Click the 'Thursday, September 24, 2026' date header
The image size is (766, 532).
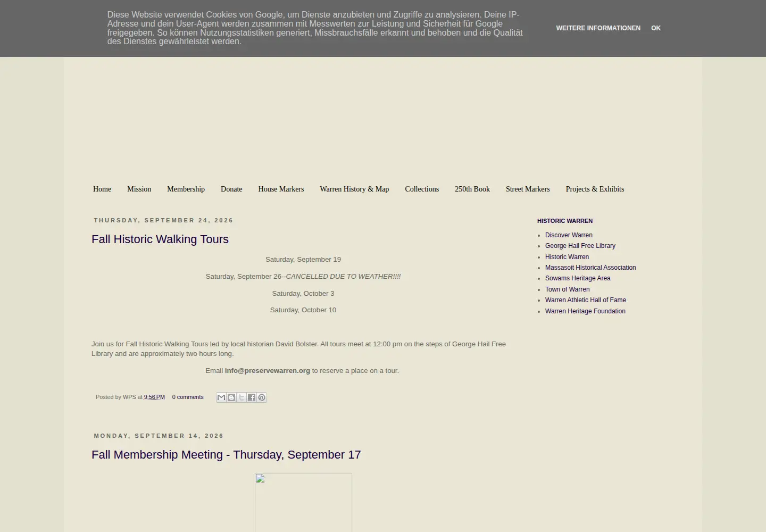(164, 220)
